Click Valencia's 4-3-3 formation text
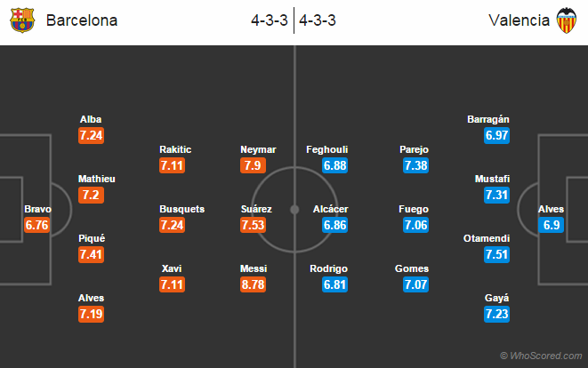Viewport: 588px width, 368px height. click(x=318, y=20)
